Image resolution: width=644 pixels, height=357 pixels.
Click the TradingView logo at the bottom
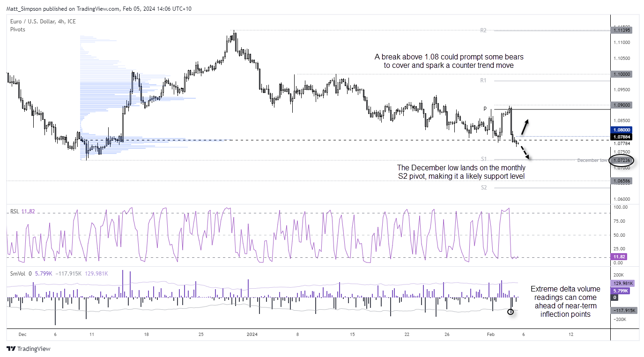point(28,349)
